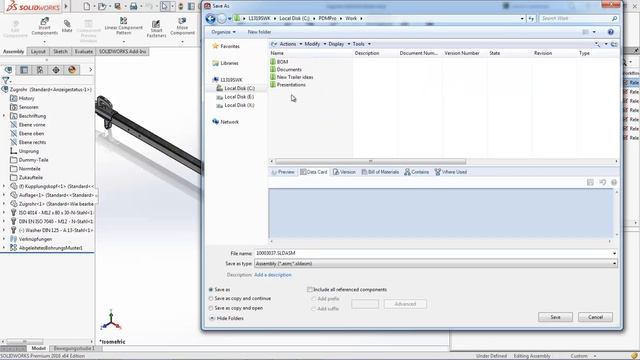Click the Open document icon in SOLIDWORKS toolbar
Image resolution: width=640 pixels, height=360 pixels.
(102, 7)
